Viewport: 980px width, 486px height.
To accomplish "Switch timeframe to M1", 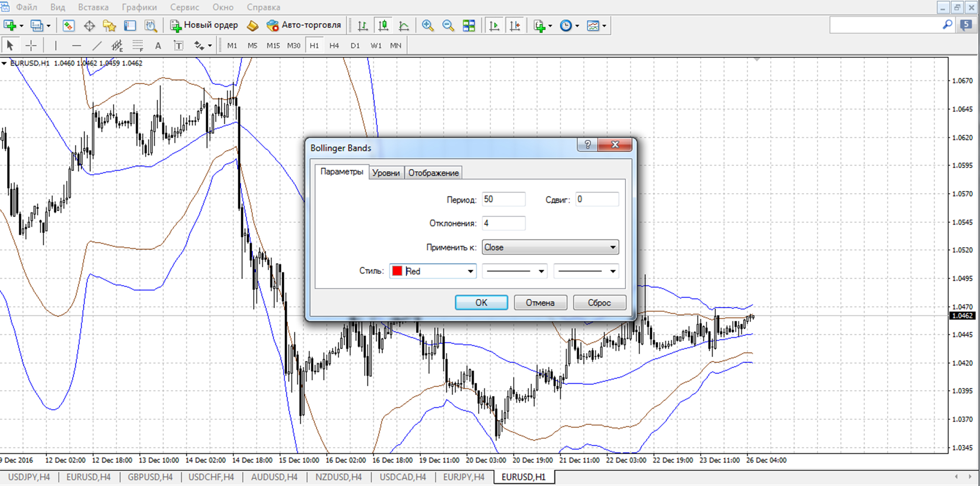I will 232,46.
